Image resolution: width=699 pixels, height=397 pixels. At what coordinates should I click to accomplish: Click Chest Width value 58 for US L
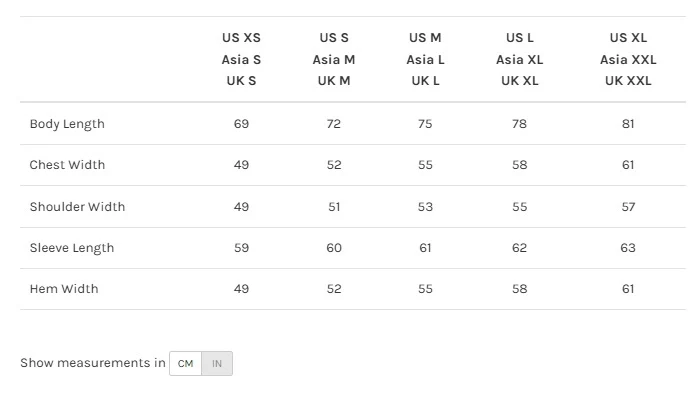pos(519,165)
